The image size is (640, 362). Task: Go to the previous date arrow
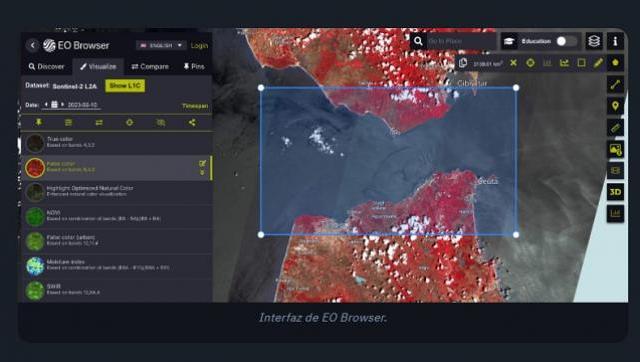click(46, 104)
